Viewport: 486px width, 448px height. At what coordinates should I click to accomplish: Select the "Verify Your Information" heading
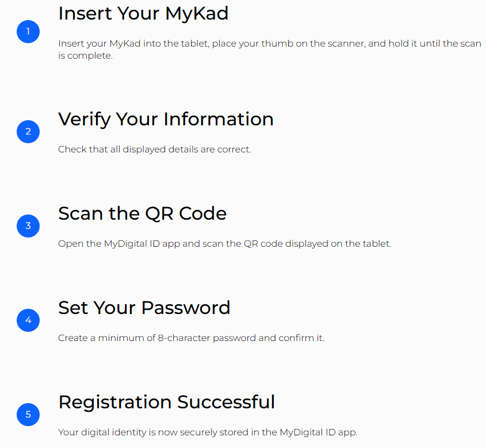166,119
